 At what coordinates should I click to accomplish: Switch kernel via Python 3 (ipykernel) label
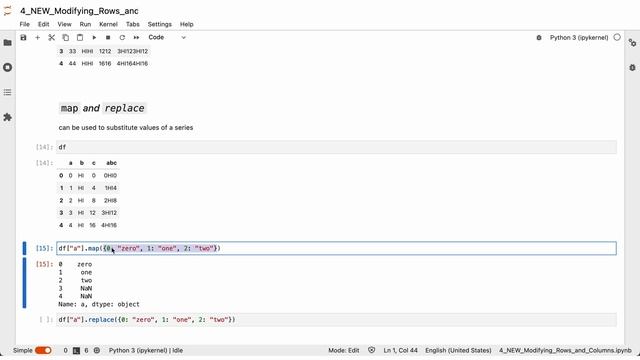click(x=579, y=38)
